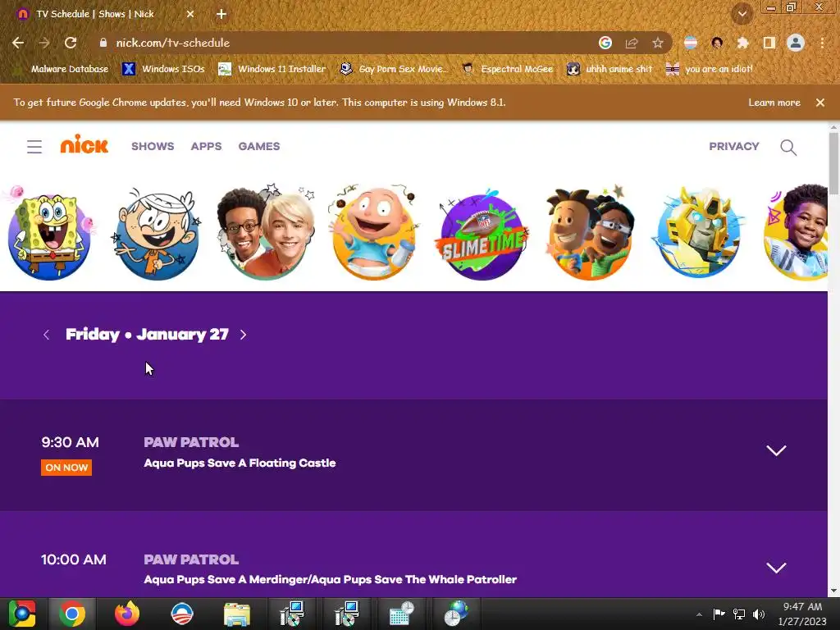This screenshot has width=840, height=630.
Task: Click the Friday • January 27 heading
Action: tap(148, 335)
